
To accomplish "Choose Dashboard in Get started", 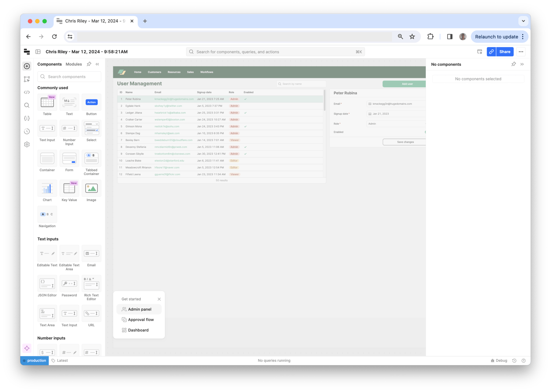I will click(x=139, y=330).
